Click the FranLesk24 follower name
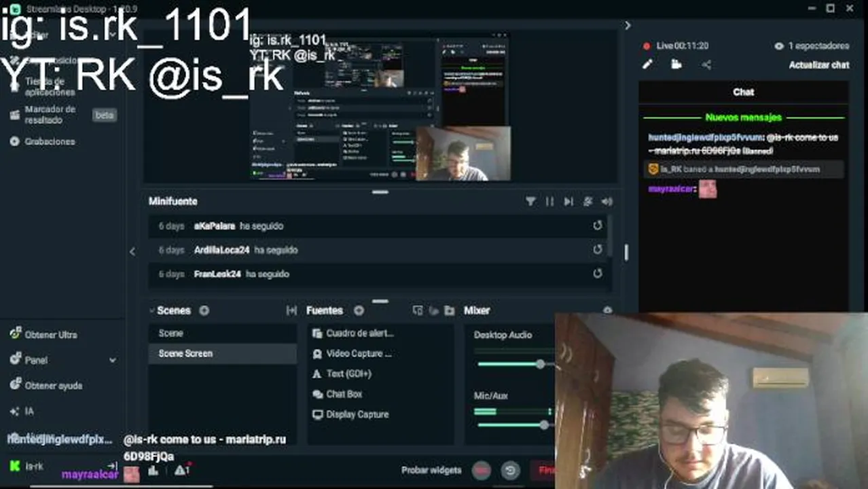This screenshot has width=868, height=489. click(x=217, y=274)
